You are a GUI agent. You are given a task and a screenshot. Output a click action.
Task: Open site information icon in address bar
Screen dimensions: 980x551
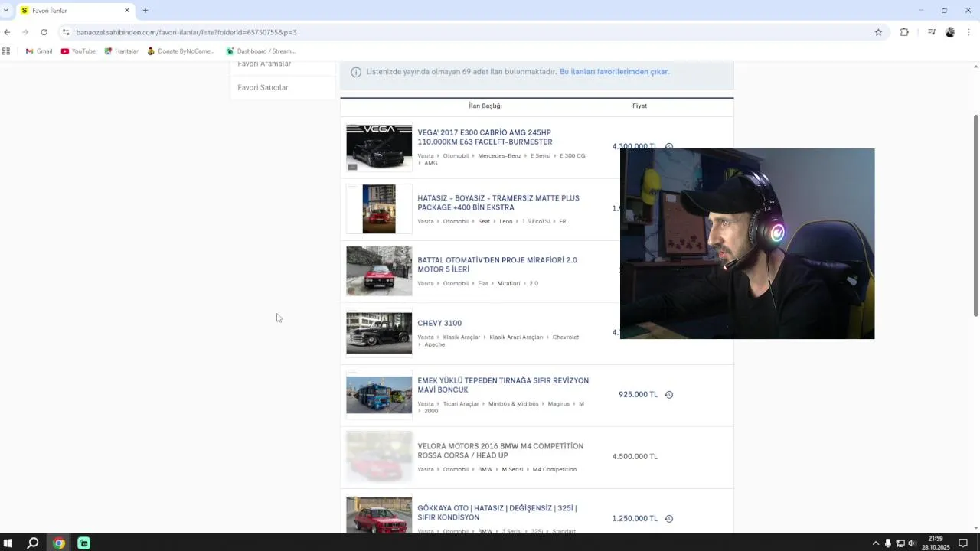point(66,32)
